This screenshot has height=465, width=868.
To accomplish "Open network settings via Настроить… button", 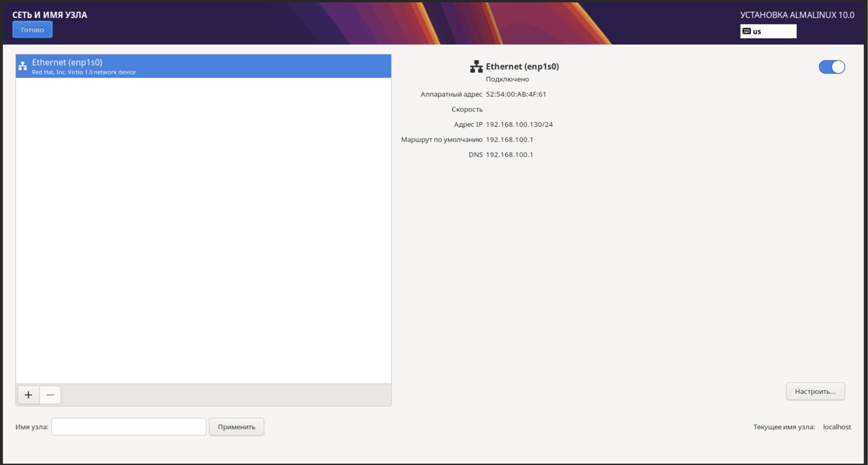I will click(815, 391).
